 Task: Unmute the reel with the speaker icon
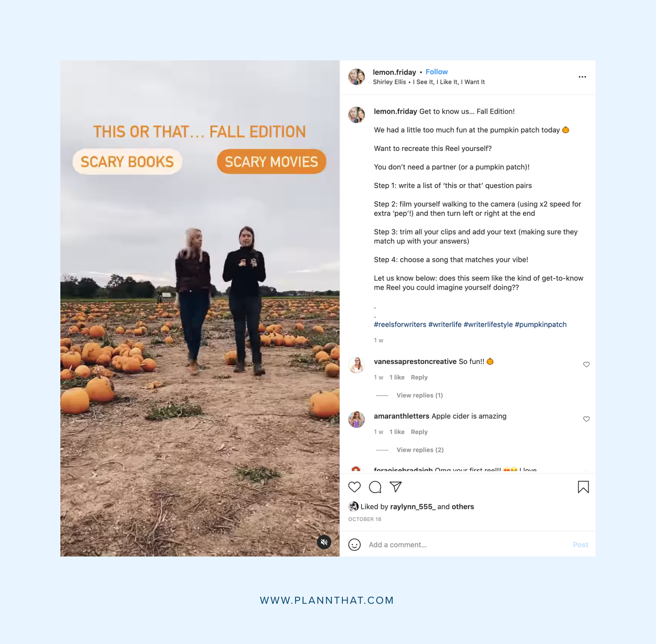[x=324, y=542]
